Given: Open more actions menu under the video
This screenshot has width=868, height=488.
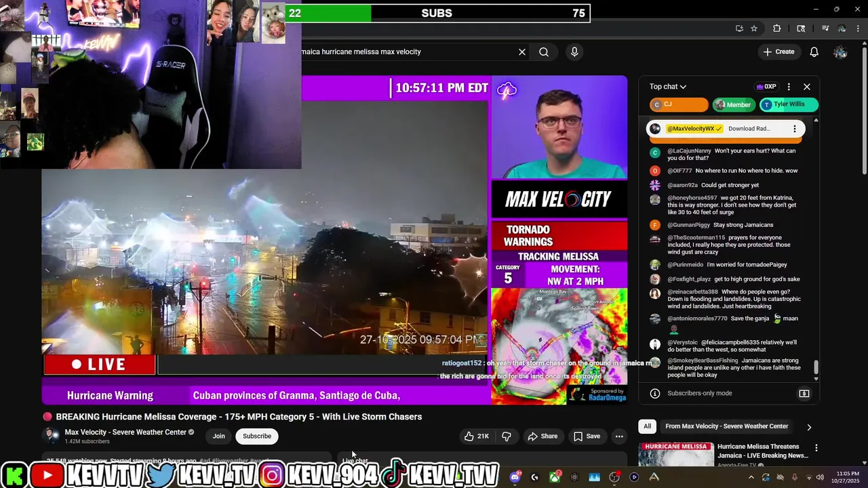Looking at the screenshot, I should click(x=619, y=436).
